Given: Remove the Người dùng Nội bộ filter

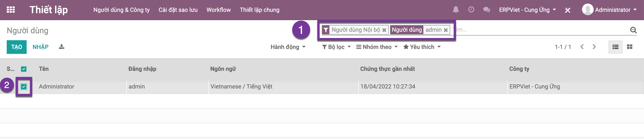Looking at the screenshot, I should tap(384, 30).
